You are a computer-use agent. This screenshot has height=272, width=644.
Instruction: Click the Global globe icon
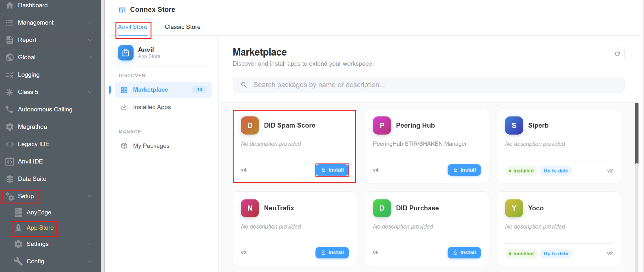pos(10,57)
